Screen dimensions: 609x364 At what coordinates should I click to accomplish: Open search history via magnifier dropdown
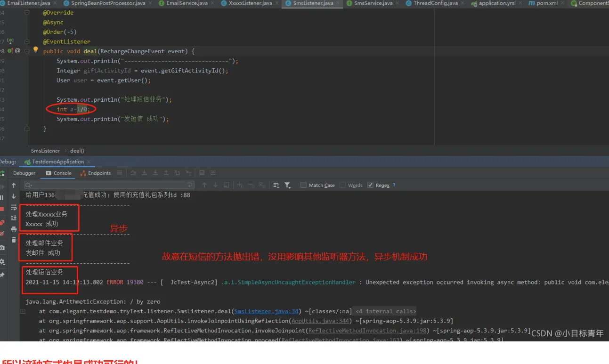(x=29, y=186)
